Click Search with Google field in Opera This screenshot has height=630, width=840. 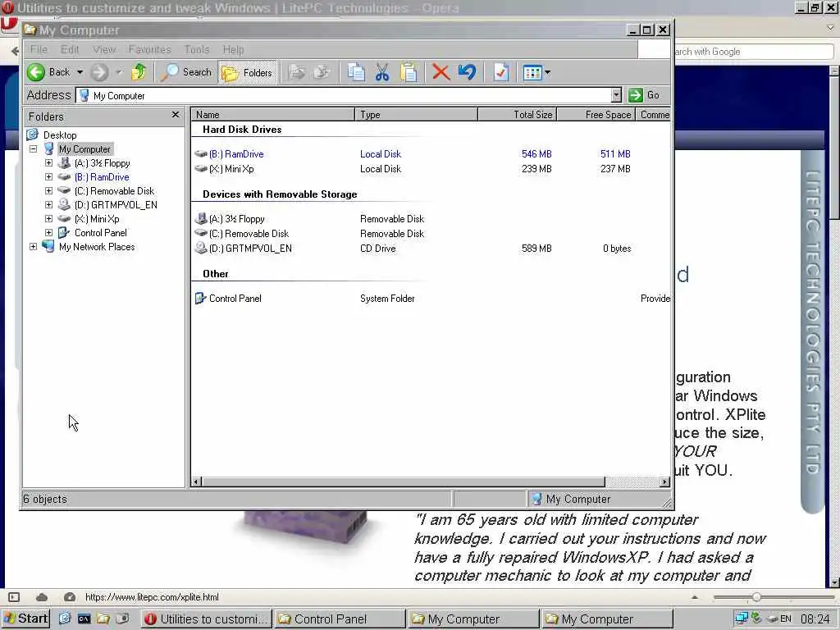[x=753, y=52]
